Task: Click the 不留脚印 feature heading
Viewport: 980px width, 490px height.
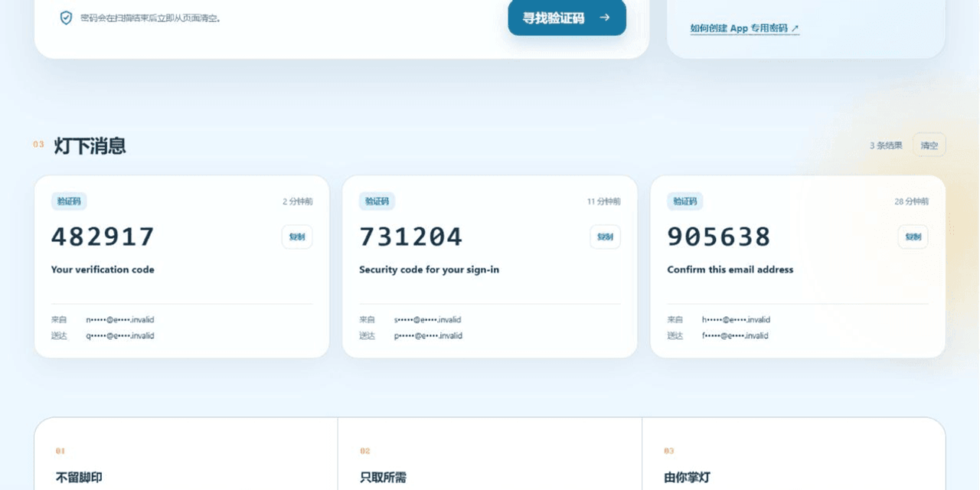Action: [x=79, y=478]
